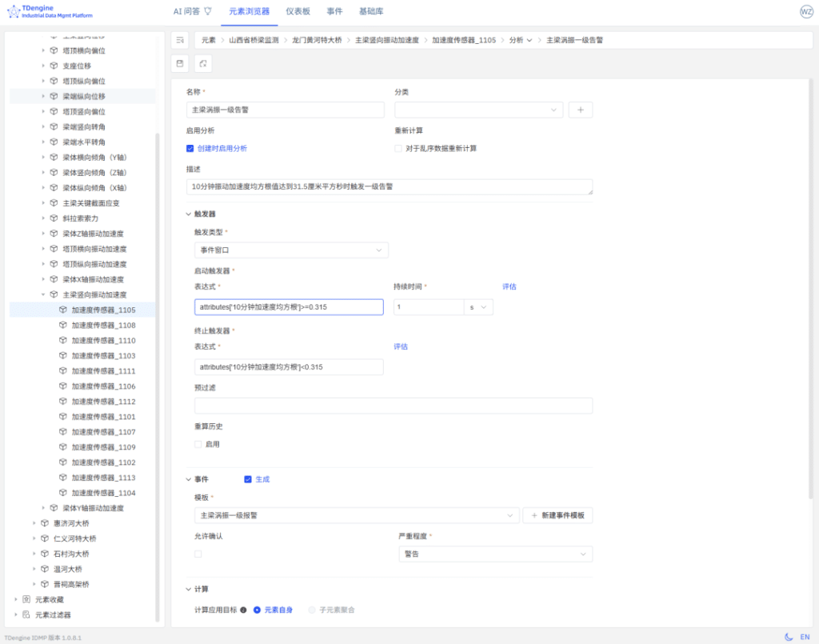This screenshot has width=819, height=644.
Task: Toggle the 事件 生成 checkbox
Action: pos(248,479)
